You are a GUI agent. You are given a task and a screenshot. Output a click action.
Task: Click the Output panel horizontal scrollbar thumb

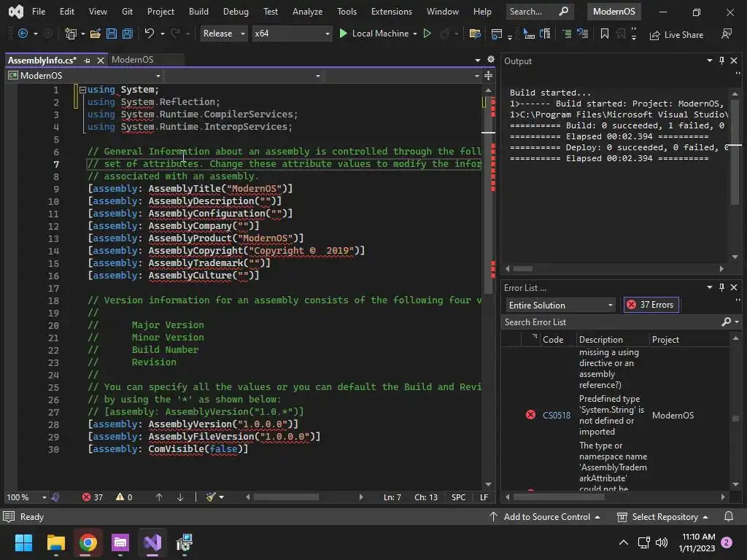pos(522,268)
